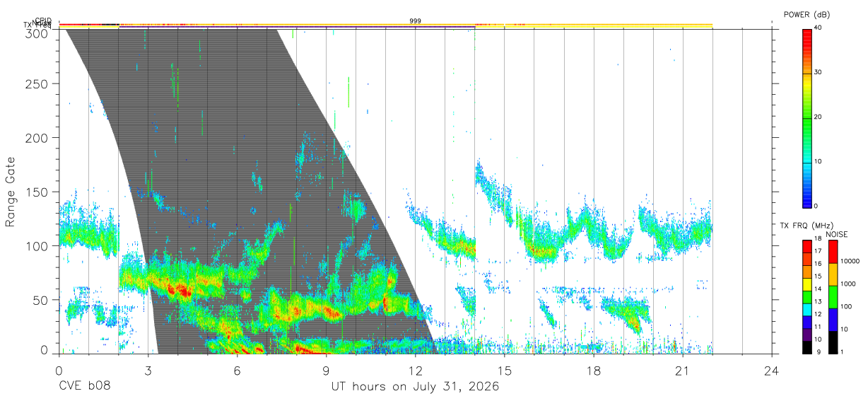Click the 17 label on TX FRQ scale
The image size is (868, 401).
(818, 251)
